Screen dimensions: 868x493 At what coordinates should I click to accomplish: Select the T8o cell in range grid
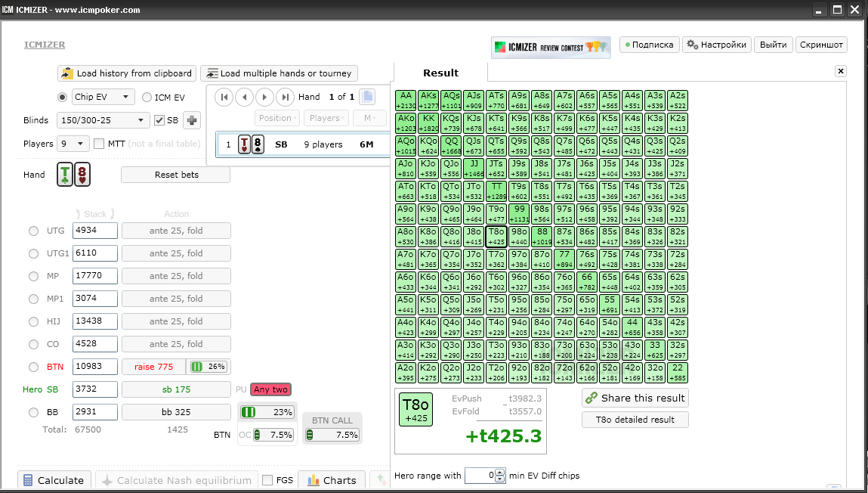(x=496, y=237)
